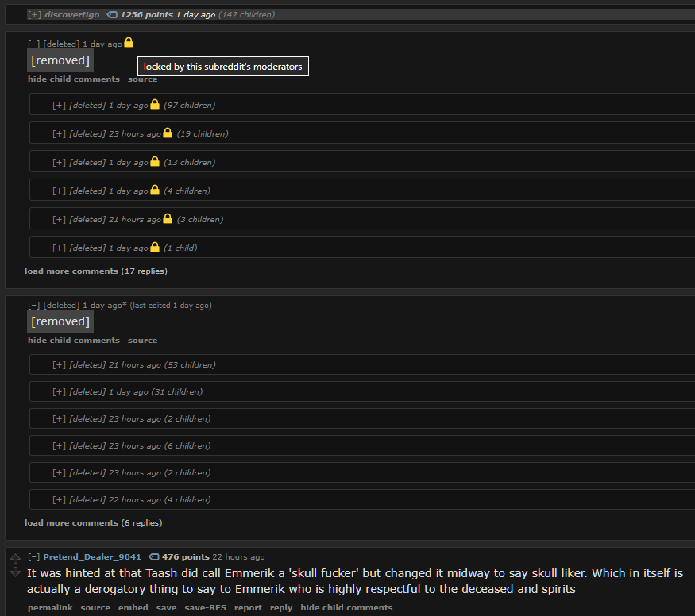Open discovertigo's user profile link

71,14
